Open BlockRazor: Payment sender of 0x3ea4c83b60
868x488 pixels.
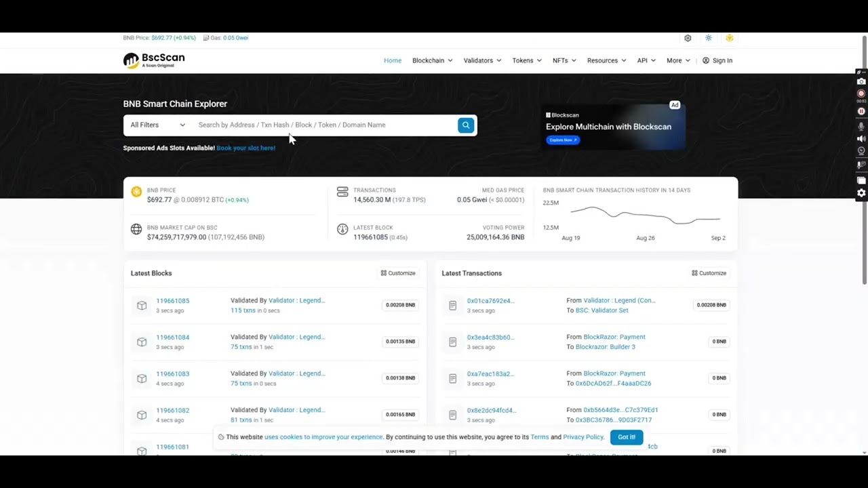click(614, 337)
